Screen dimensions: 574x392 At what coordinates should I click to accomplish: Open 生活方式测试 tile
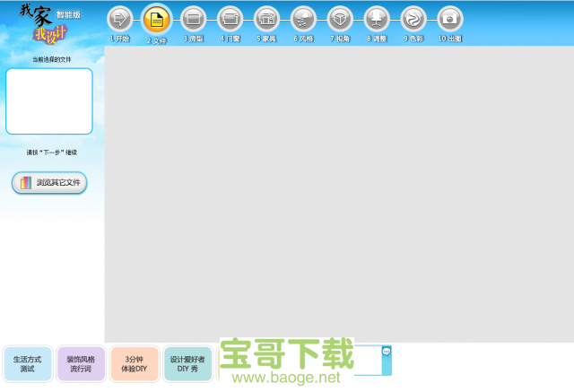pos(28,364)
